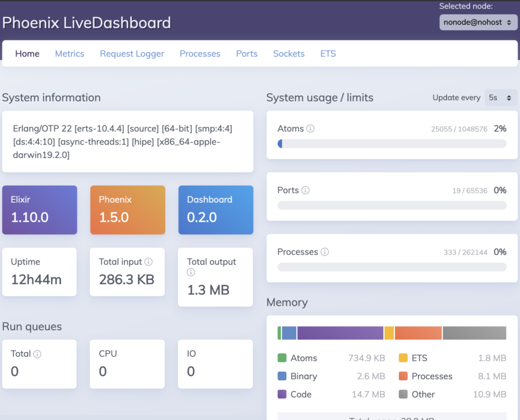Click the Atoms memory value 734.9 KB
The width and height of the screenshot is (520, 420).
click(x=366, y=358)
